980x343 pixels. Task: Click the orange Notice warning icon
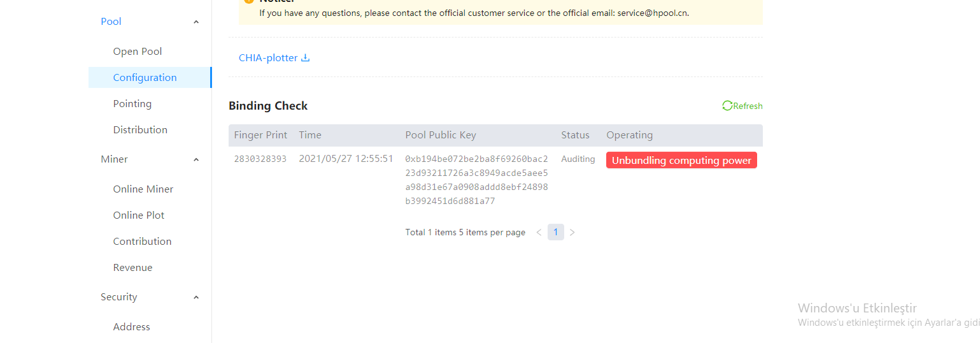249,1
